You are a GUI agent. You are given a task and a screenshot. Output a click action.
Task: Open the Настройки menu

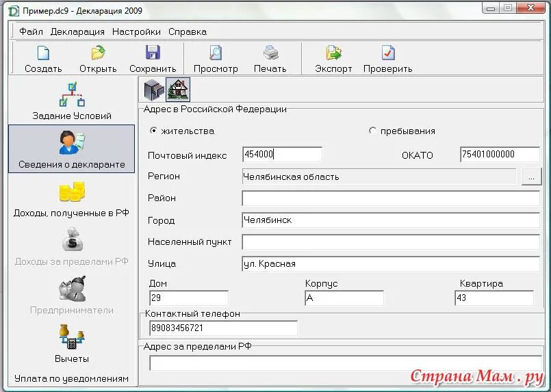click(136, 31)
